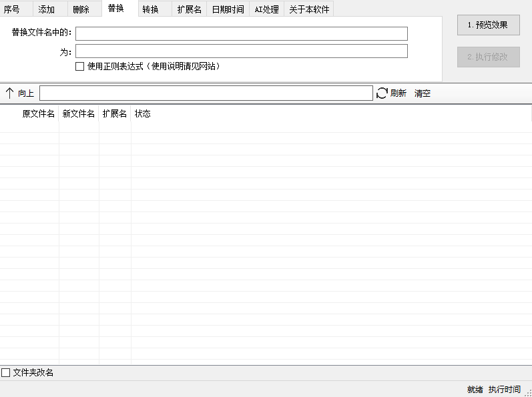
Task: Click the 清空 button
Action: click(x=423, y=93)
